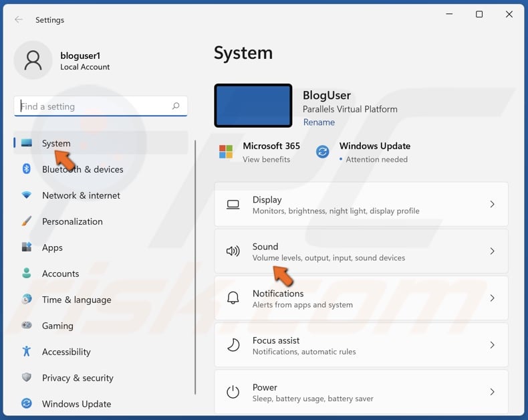Click the Find a setting search box

click(x=101, y=106)
